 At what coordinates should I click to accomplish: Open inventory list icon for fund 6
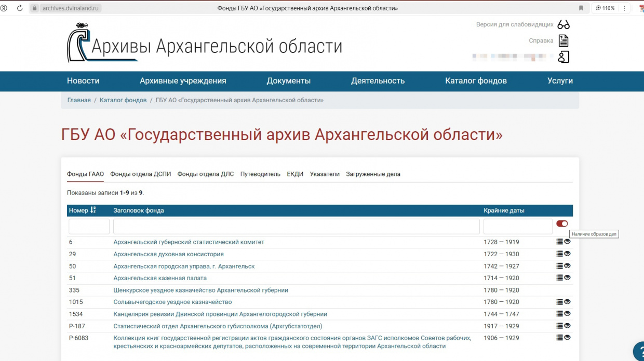(559, 242)
